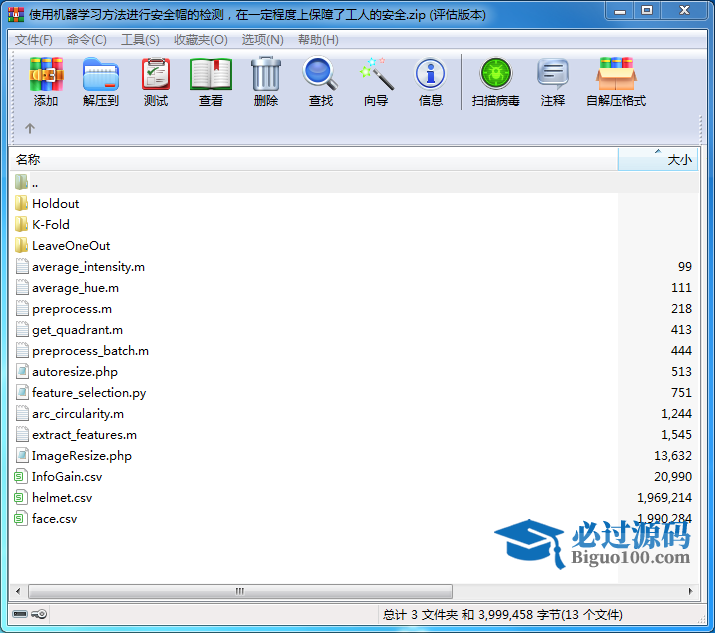Click the horizontal scrollbar thumb
This screenshot has height=633, width=715.
pos(240,591)
